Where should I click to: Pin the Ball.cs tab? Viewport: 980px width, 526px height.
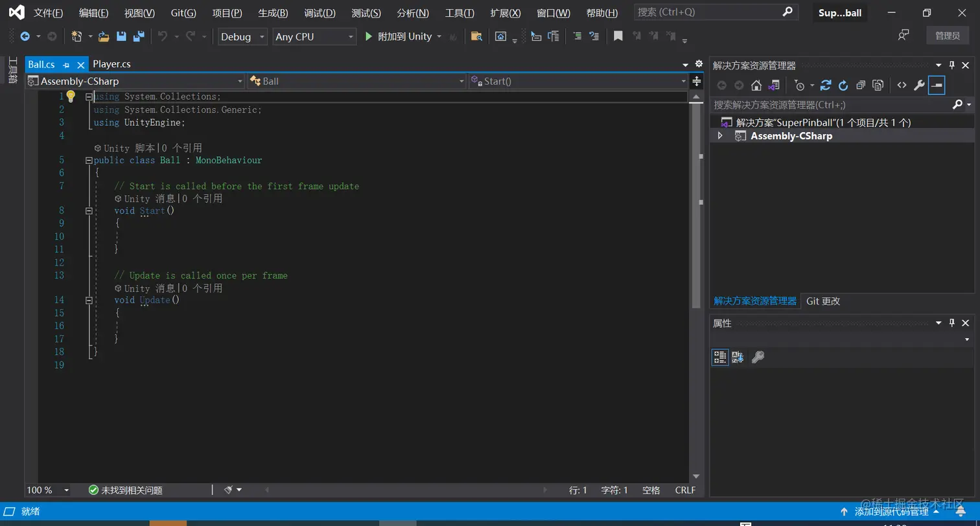click(x=66, y=65)
